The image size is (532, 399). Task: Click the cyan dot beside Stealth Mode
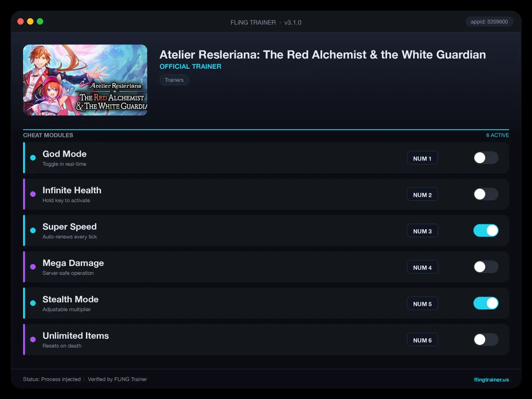(33, 303)
